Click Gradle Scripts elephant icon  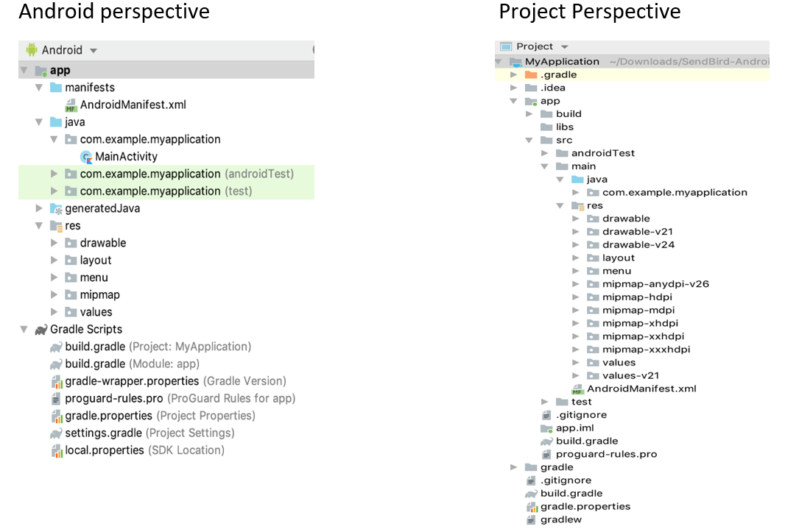41,330
